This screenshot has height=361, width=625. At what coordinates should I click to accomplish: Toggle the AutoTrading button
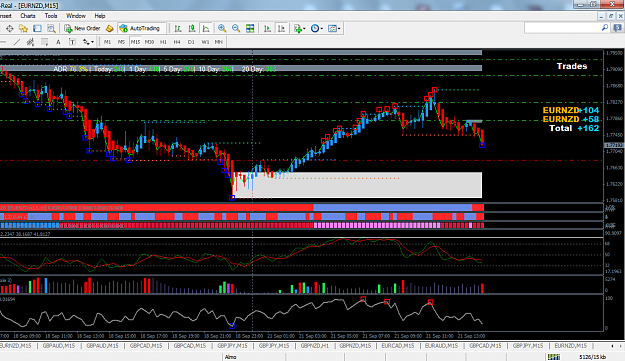click(140, 28)
